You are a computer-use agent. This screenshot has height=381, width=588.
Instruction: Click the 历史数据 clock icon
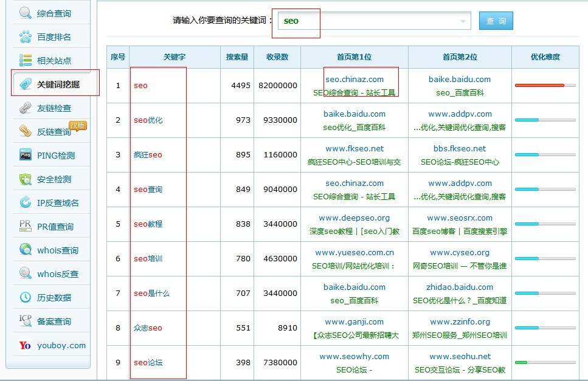pyautogui.click(x=26, y=298)
